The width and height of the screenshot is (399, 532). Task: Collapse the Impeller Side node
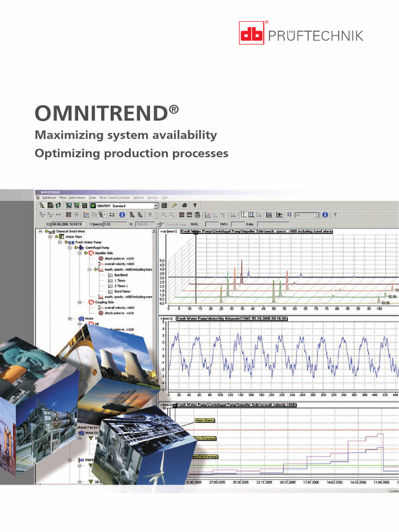click(79, 253)
